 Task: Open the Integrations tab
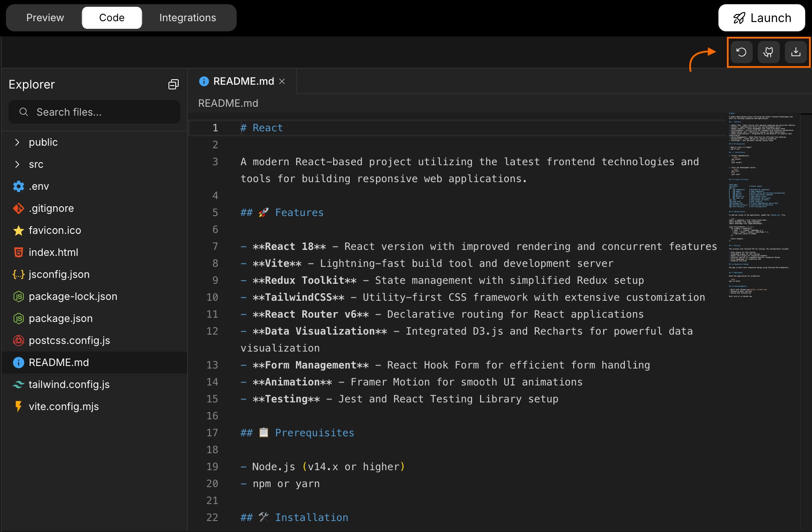click(188, 18)
